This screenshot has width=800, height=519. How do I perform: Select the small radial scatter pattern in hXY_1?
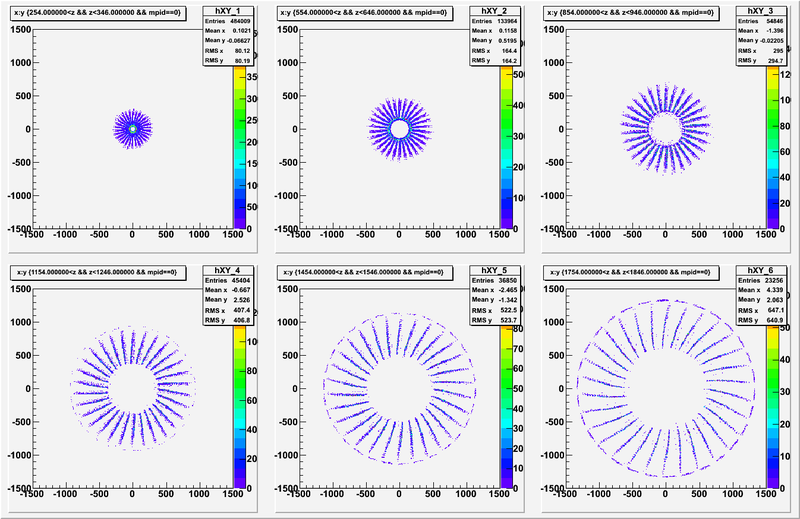(x=133, y=129)
